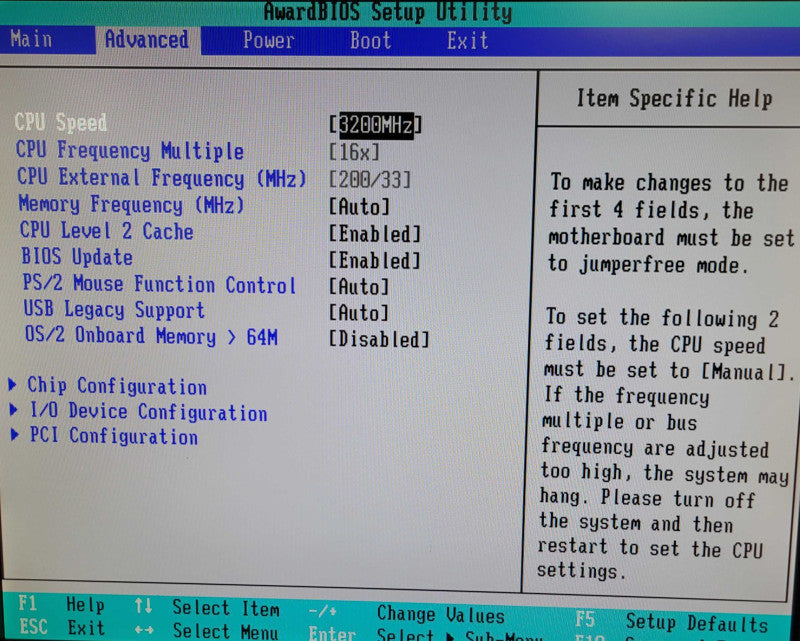The image size is (800, 641).
Task: Switch to the Power menu tab
Action: coord(268,40)
